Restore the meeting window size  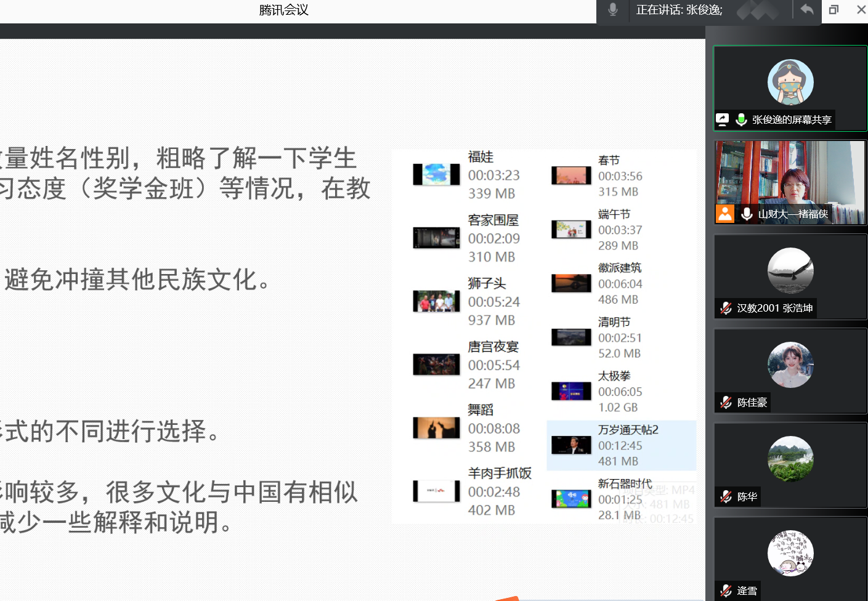point(834,10)
